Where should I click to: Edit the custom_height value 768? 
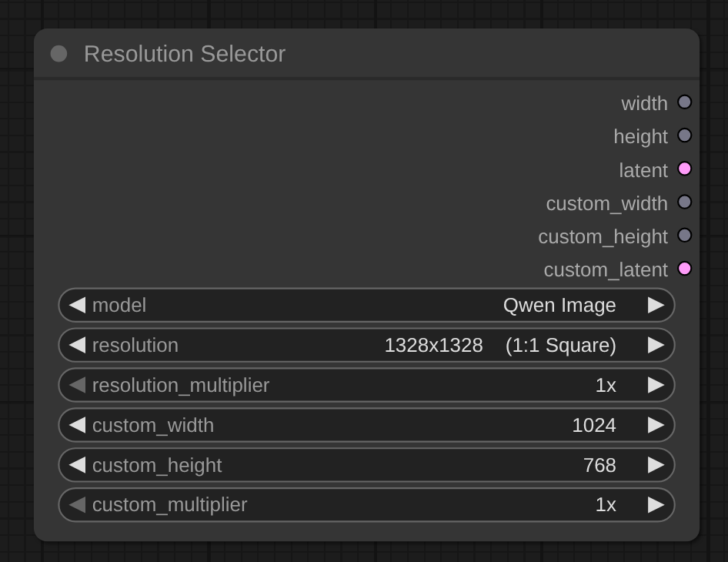pos(366,465)
